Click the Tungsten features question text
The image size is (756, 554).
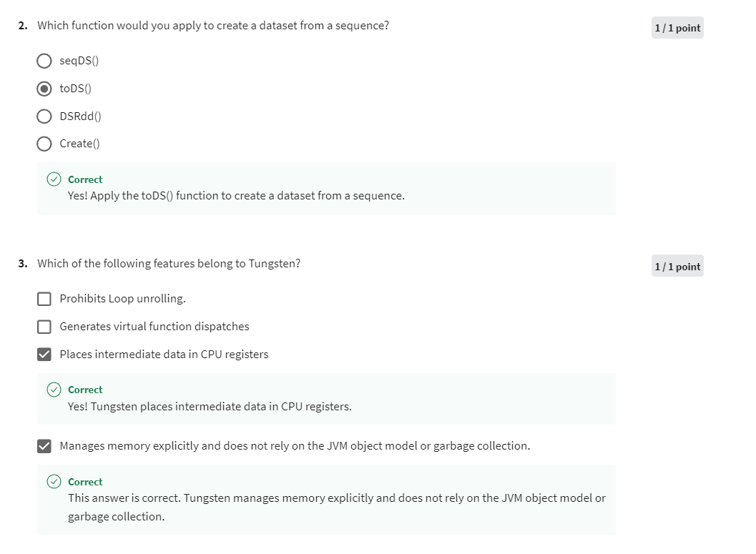coord(167,263)
